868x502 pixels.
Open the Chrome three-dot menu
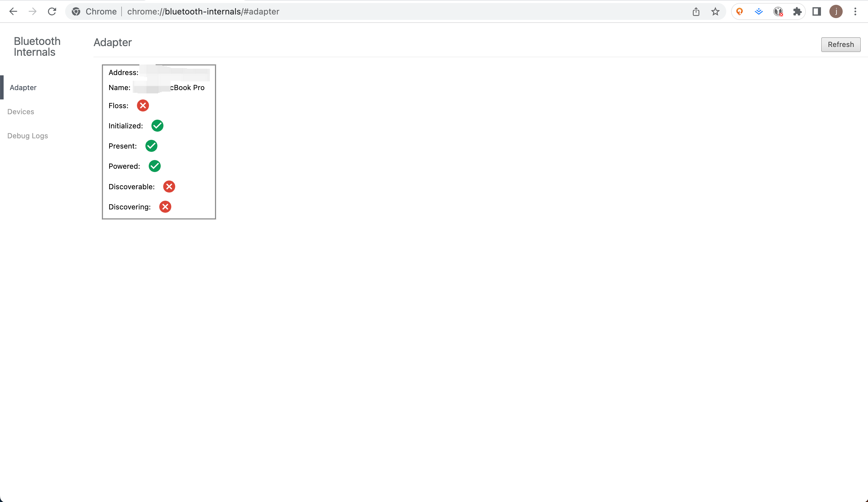click(855, 11)
